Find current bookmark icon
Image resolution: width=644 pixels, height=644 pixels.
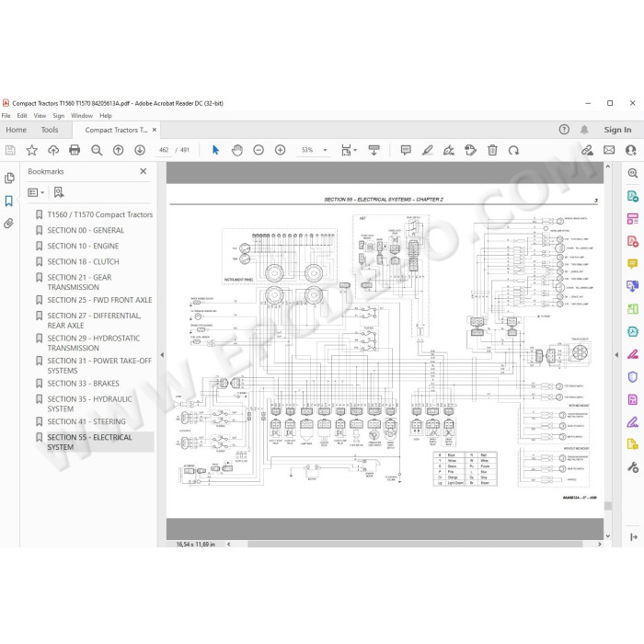tap(59, 192)
